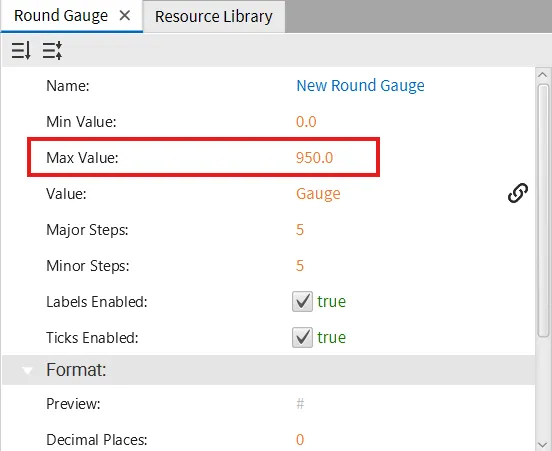Collapse the Format section
The width and height of the screenshot is (552, 451).
pos(27,370)
